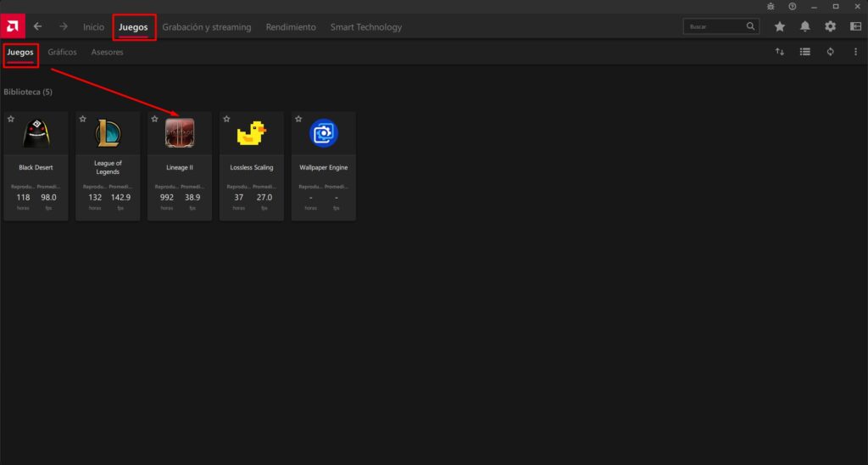This screenshot has width=868, height=465.
Task: Switch to the Gráficos sub-tab
Action: point(62,52)
